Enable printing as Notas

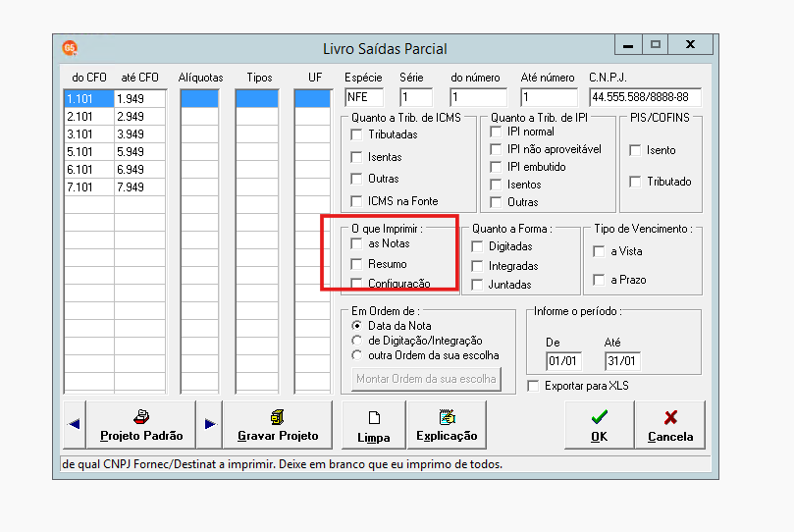356,243
